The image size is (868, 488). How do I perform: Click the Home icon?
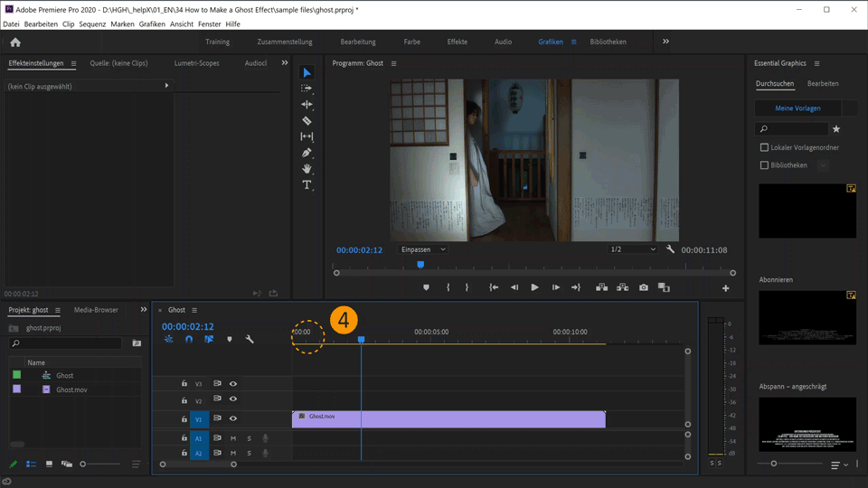tap(15, 42)
